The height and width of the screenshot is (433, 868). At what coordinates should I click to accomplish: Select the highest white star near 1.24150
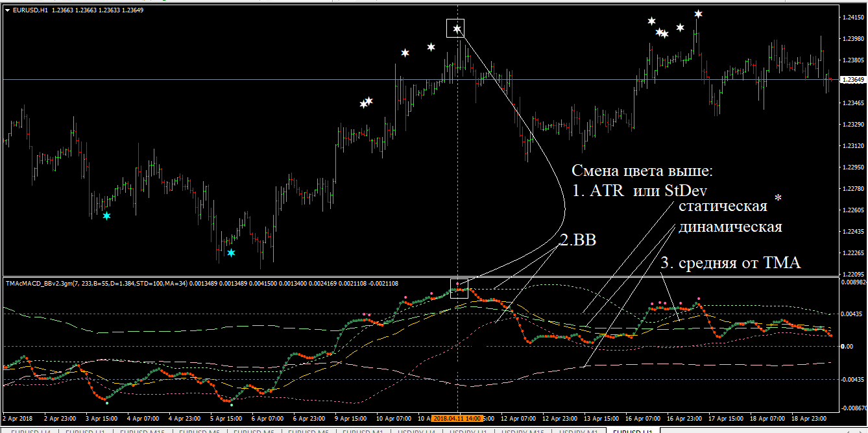click(x=698, y=14)
